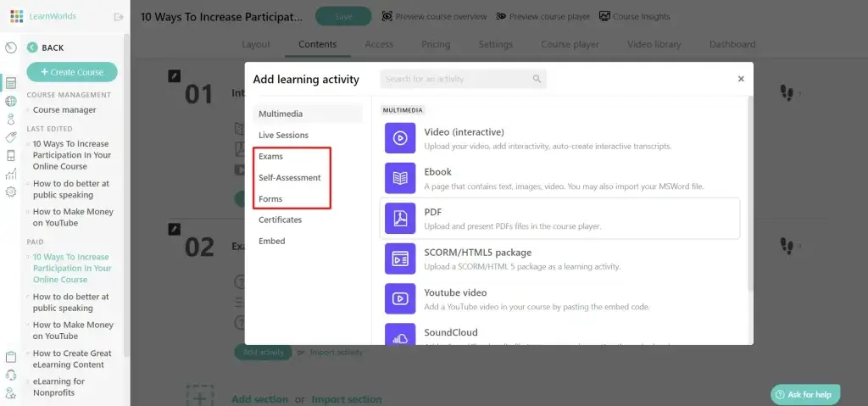The width and height of the screenshot is (868, 406).
Task: Open the tag-shaped marketing icon
Action: pos(10,137)
